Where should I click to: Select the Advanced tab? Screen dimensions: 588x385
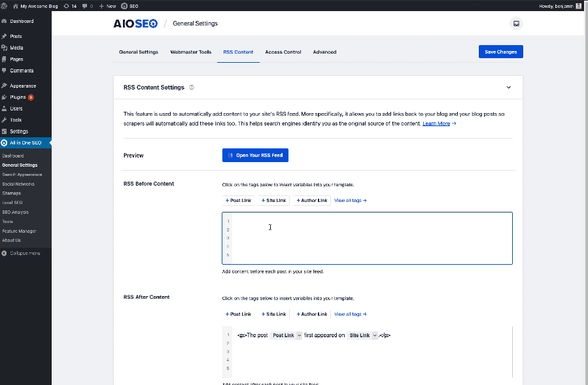coord(325,52)
